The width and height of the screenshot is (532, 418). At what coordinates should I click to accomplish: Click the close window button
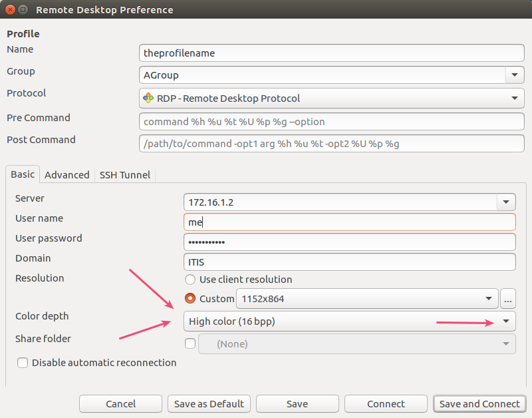(x=10, y=9)
